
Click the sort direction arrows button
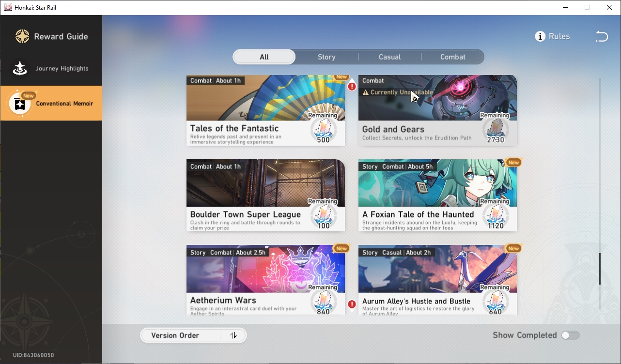tap(233, 335)
